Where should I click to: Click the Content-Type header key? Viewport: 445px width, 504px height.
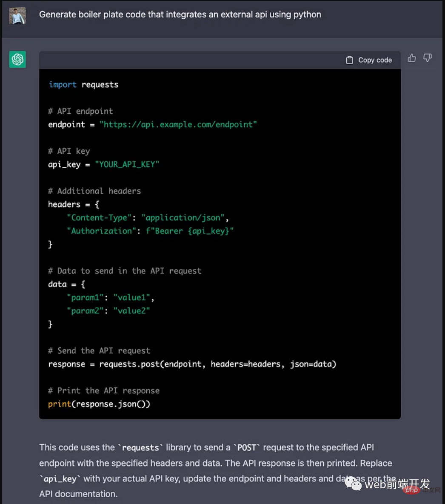[x=99, y=218]
